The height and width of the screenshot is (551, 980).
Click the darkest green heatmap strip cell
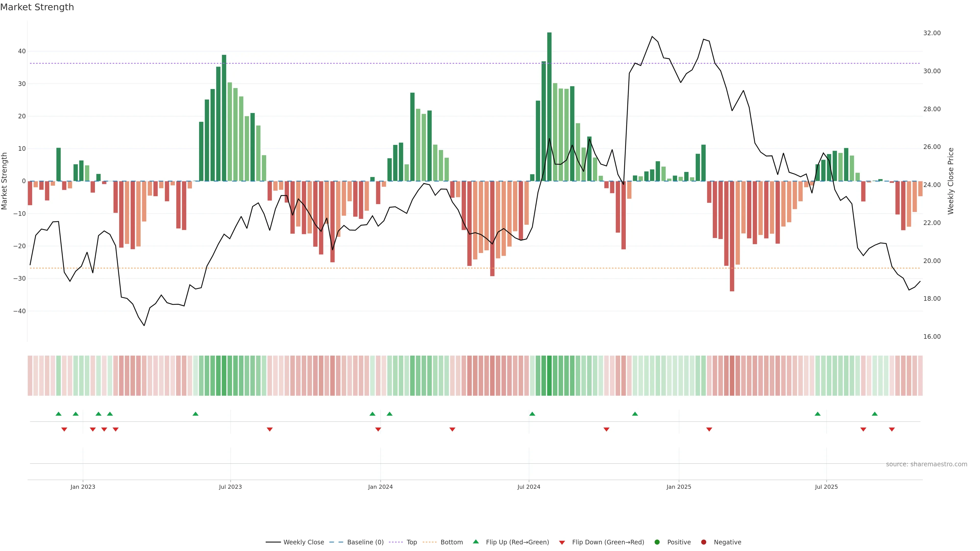pos(549,375)
